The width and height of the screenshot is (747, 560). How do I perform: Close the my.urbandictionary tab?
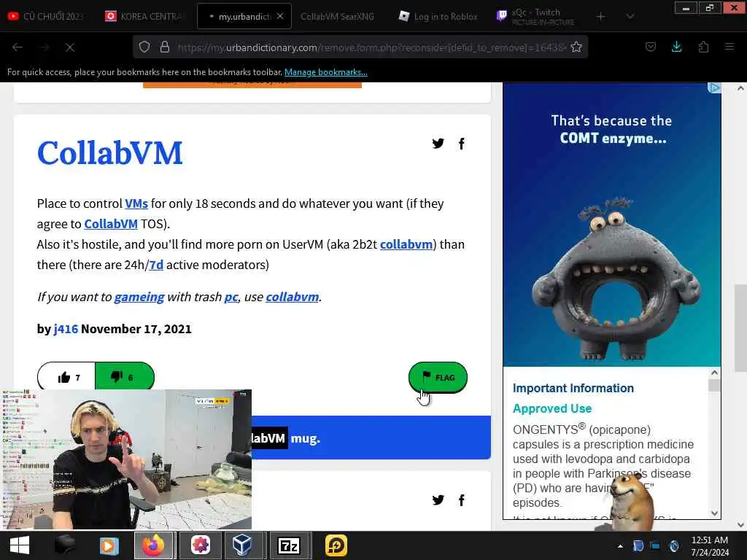click(280, 16)
